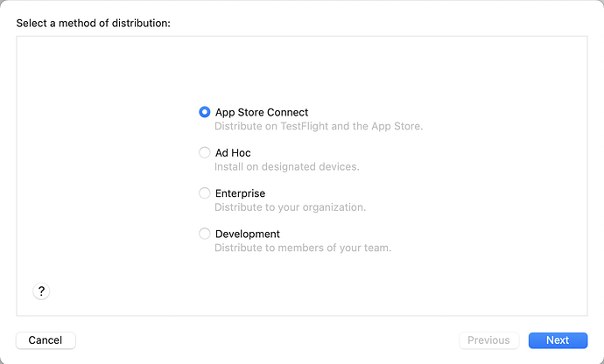Click blank space between Cancel and Previous buttons
Image resolution: width=604 pixels, height=364 pixels.
tap(263, 340)
